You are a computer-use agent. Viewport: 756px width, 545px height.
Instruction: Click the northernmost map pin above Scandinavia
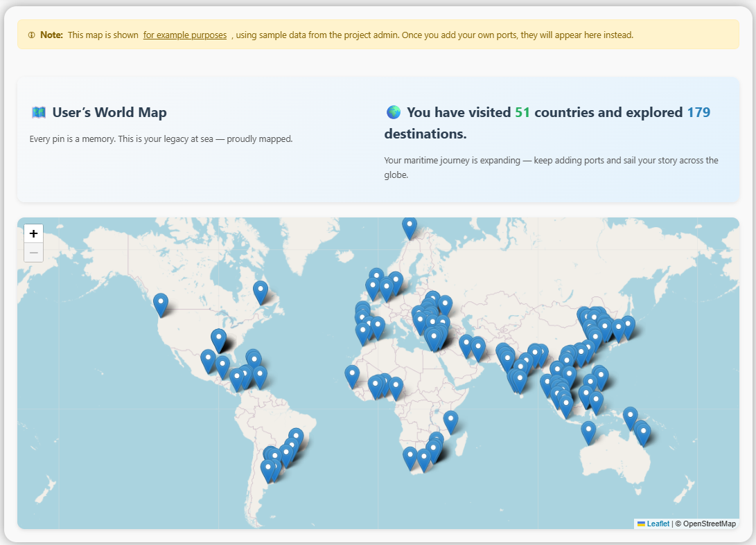410,226
